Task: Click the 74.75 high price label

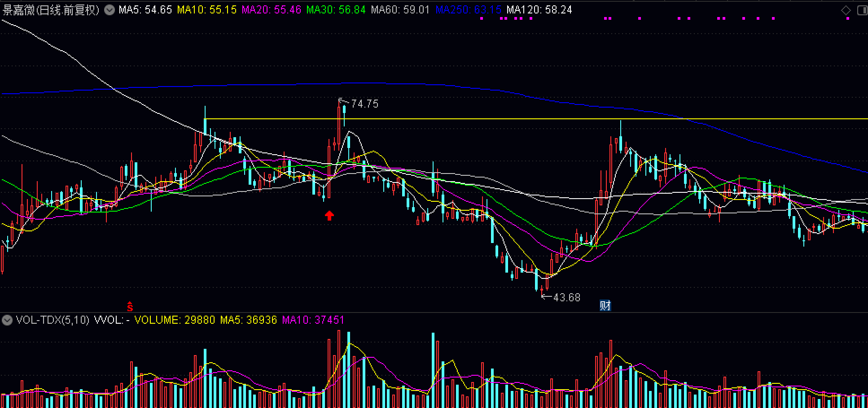Action: click(x=364, y=104)
